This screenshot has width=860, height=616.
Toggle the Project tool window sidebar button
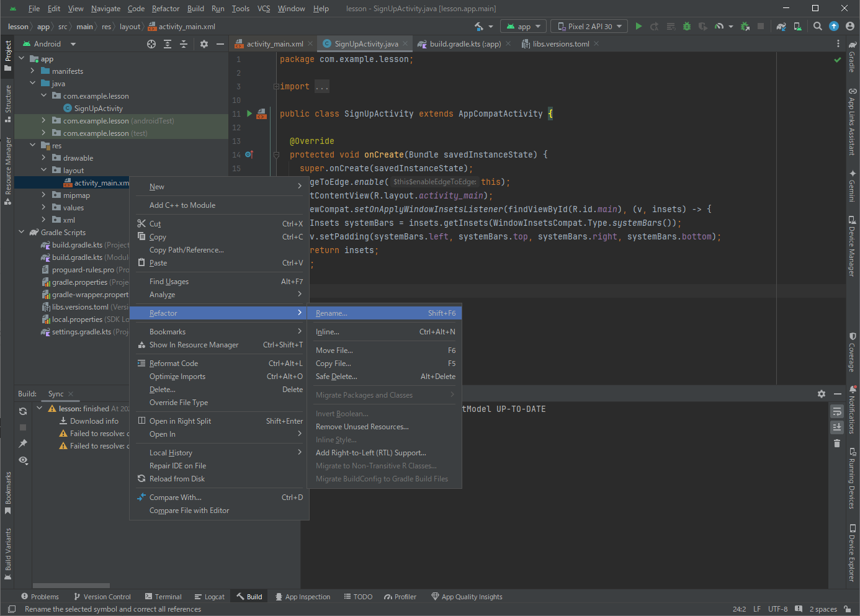pos(7,56)
